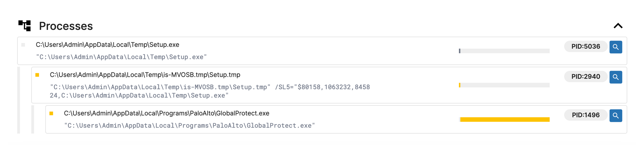Click the yellow activity bar for GlobalProtect.exe
The image size is (644, 153).
504,120
